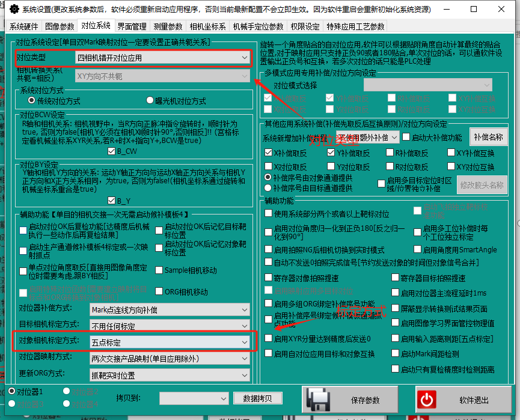Select 补偿序号由目标通道提供 radio option
This screenshot has height=420, width=520.
(x=268, y=187)
